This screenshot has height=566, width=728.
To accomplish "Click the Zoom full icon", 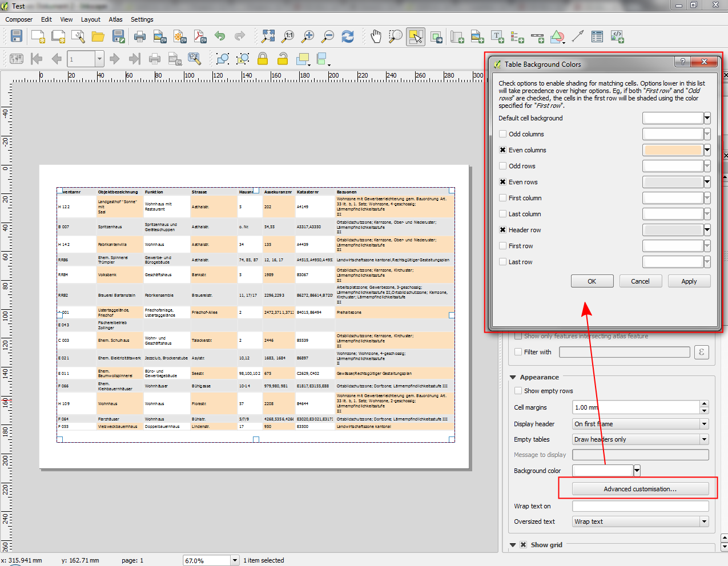I will pyautogui.click(x=268, y=37).
